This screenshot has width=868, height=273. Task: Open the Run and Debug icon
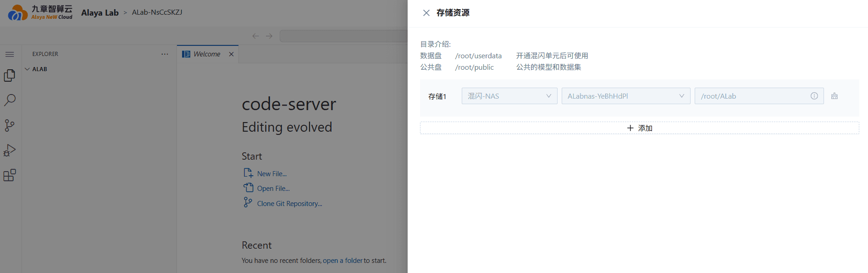pyautogui.click(x=10, y=150)
